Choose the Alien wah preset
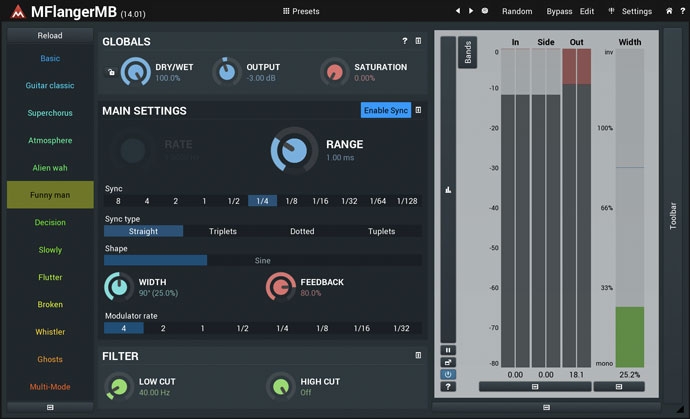The height and width of the screenshot is (419, 690). tap(50, 168)
